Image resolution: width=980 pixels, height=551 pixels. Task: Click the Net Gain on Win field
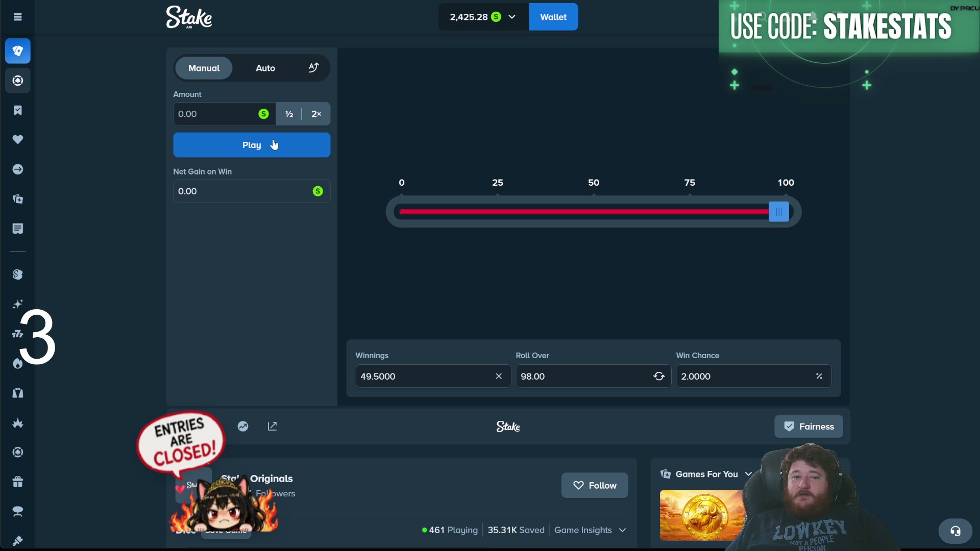(252, 191)
